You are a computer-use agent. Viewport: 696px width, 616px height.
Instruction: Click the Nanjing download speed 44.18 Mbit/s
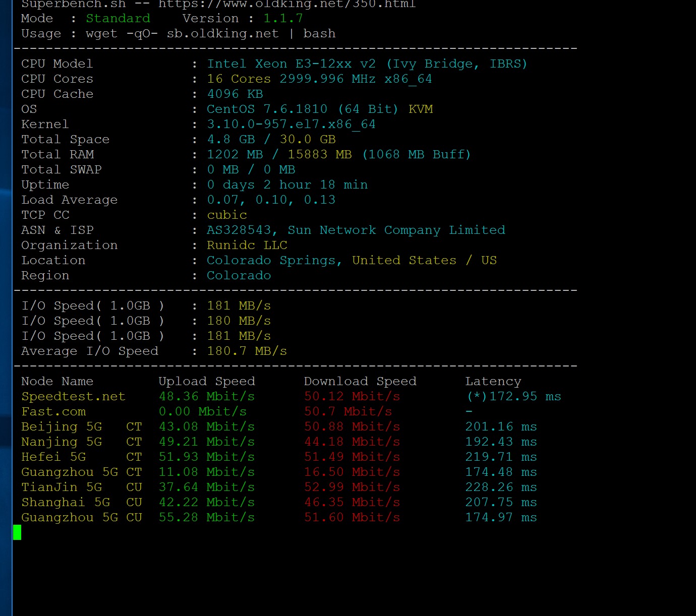(x=352, y=442)
